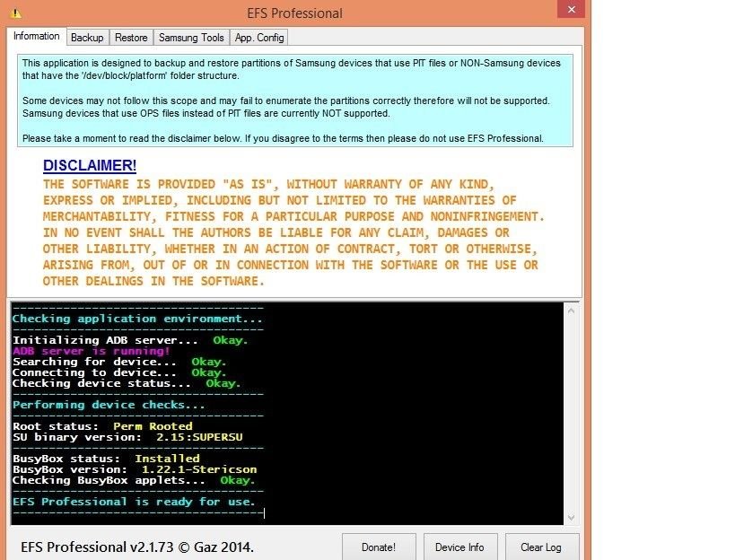Viewport: 735px width, 560px height.
Task: Click 'BusyBox status: Installed' log line
Action: [x=106, y=459]
